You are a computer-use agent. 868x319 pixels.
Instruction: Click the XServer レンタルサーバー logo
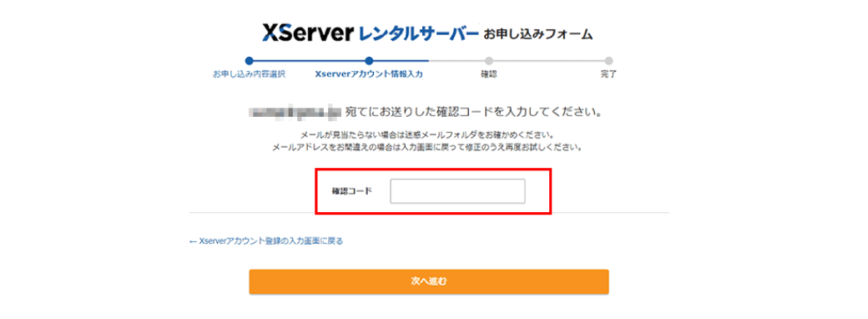pos(371,33)
